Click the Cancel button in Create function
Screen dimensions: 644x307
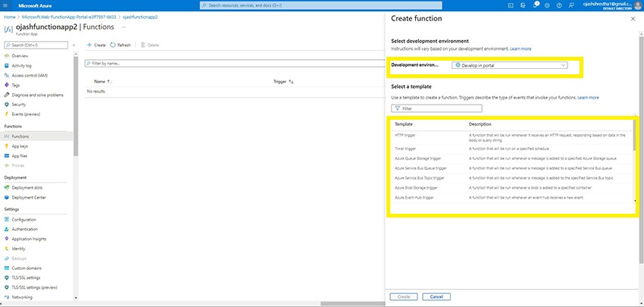436,296
